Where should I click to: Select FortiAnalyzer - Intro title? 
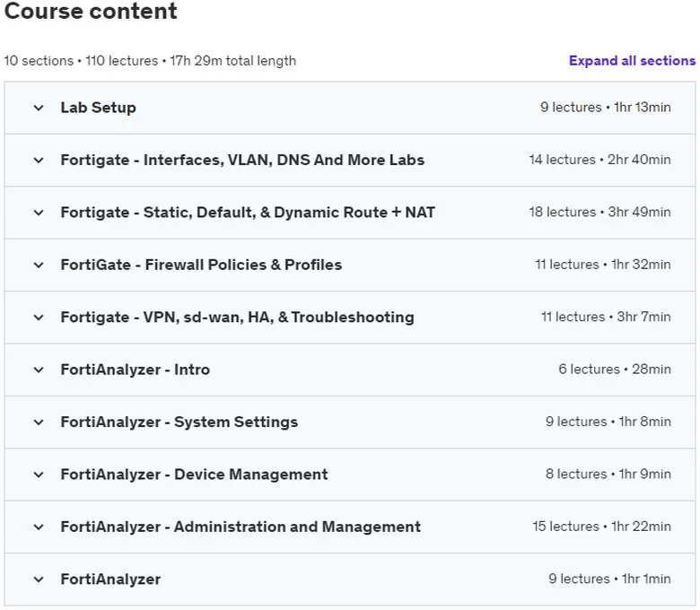(x=136, y=370)
